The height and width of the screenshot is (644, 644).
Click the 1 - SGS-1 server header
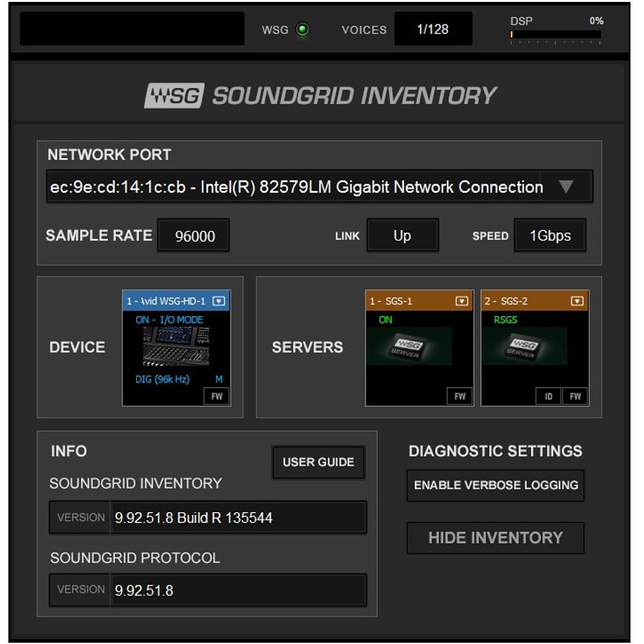[x=419, y=301]
